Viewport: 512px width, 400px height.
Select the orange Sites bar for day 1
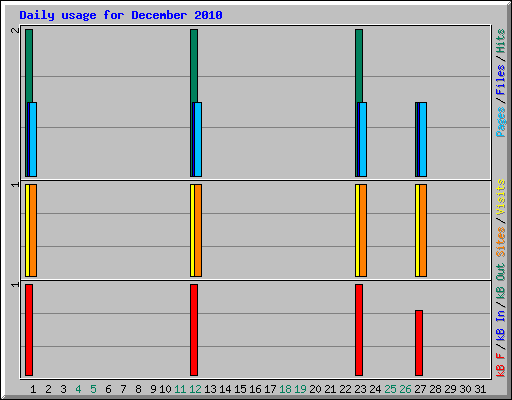tap(33, 230)
